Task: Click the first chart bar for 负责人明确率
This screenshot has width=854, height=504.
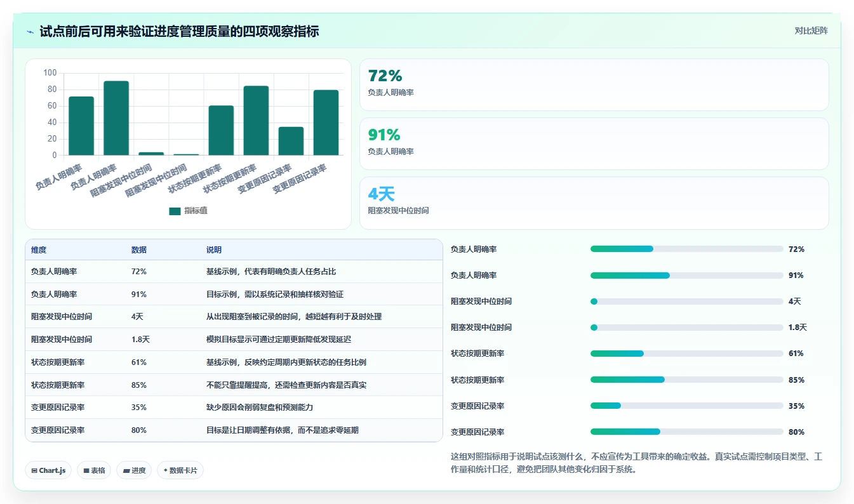Action: click(81, 126)
